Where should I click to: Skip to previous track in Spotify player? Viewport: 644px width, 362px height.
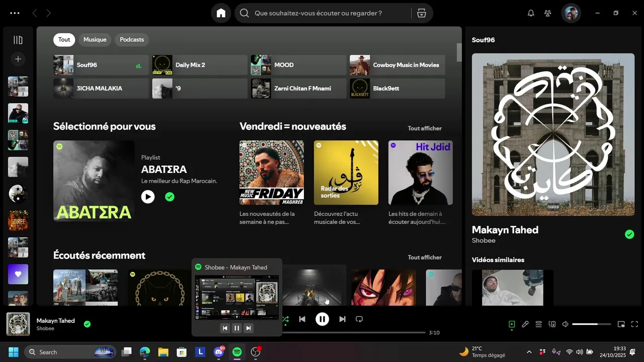302,319
